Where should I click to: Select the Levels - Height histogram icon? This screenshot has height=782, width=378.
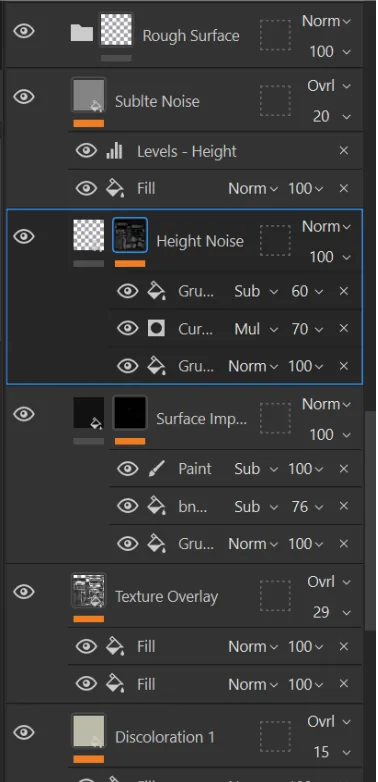coord(114,151)
